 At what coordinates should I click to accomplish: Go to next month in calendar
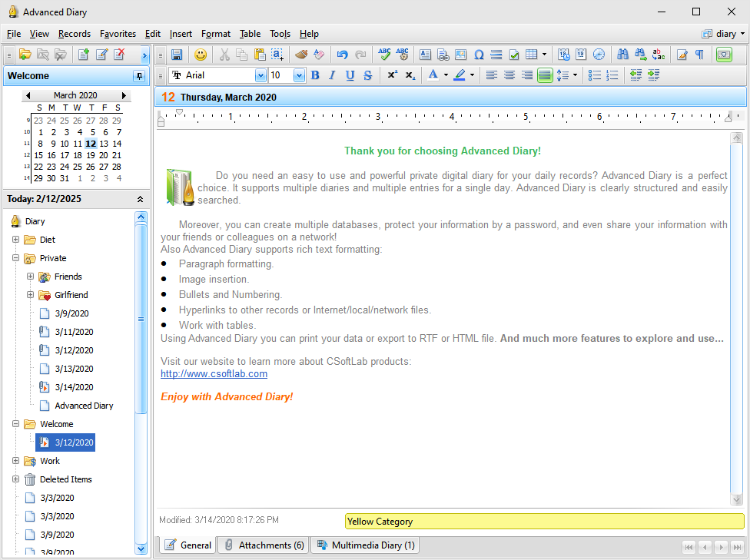pyautogui.click(x=124, y=96)
